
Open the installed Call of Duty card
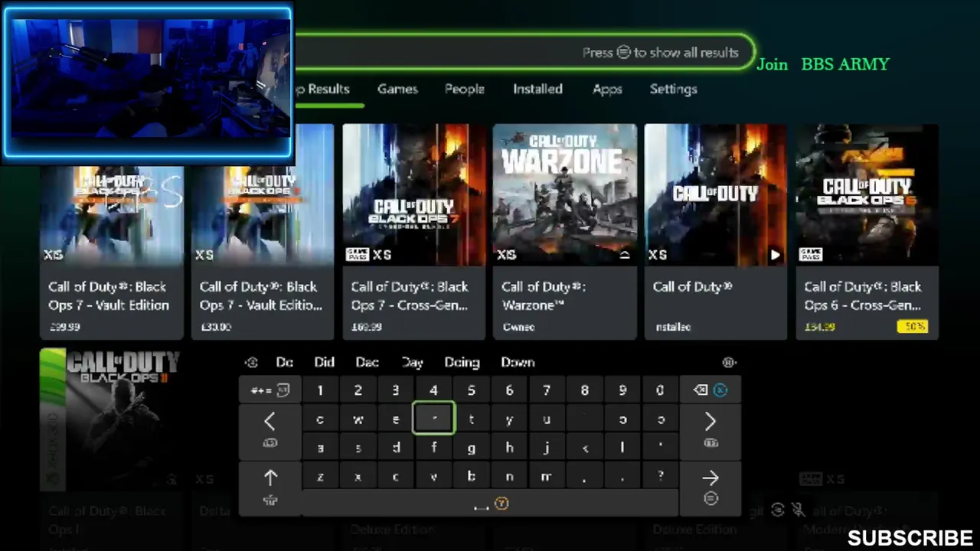(x=716, y=231)
